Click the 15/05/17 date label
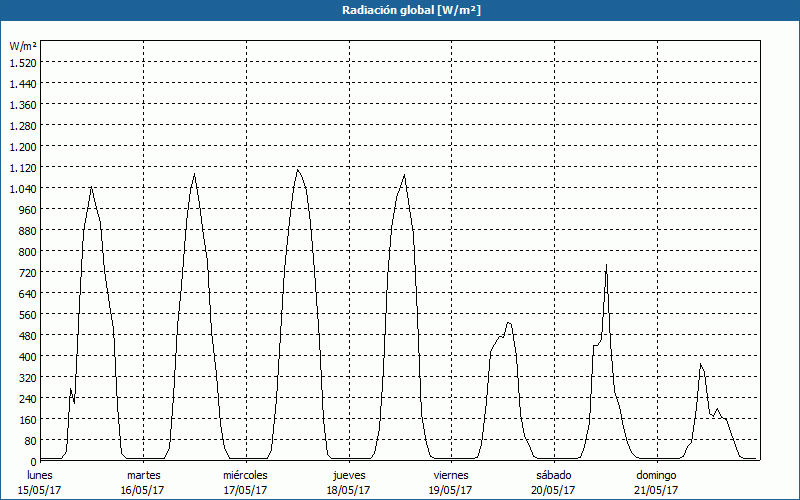The width and height of the screenshot is (800, 500). point(40,490)
